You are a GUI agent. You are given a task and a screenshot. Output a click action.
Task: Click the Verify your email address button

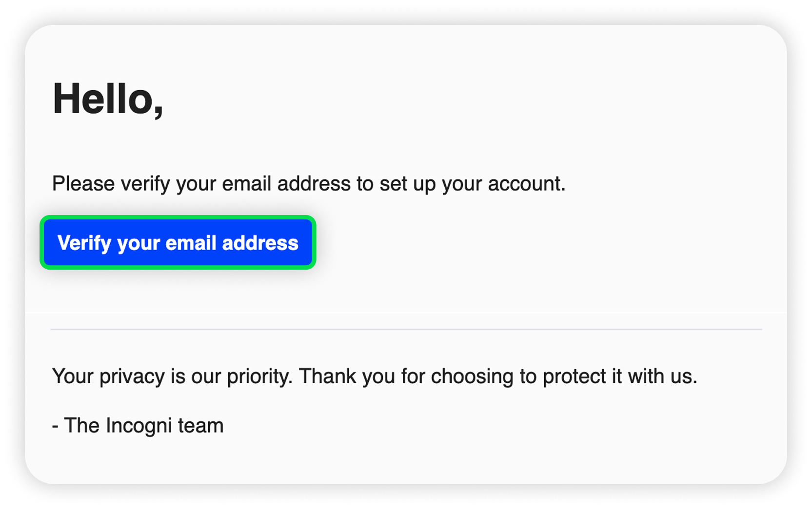178,242
